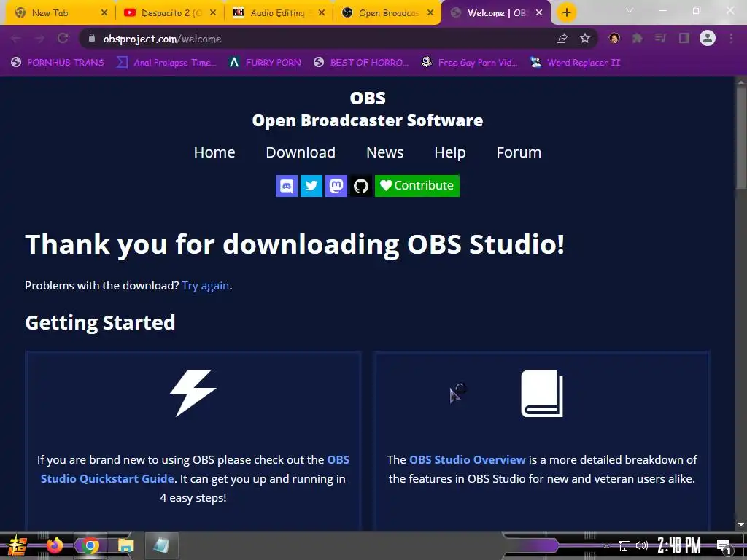The width and height of the screenshot is (747, 560).
Task: Open the BEST OF HORRO... bookmark
Action: (x=361, y=63)
